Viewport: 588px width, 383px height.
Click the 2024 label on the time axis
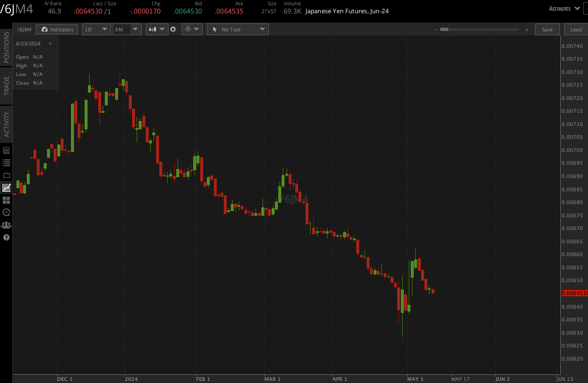pos(131,379)
